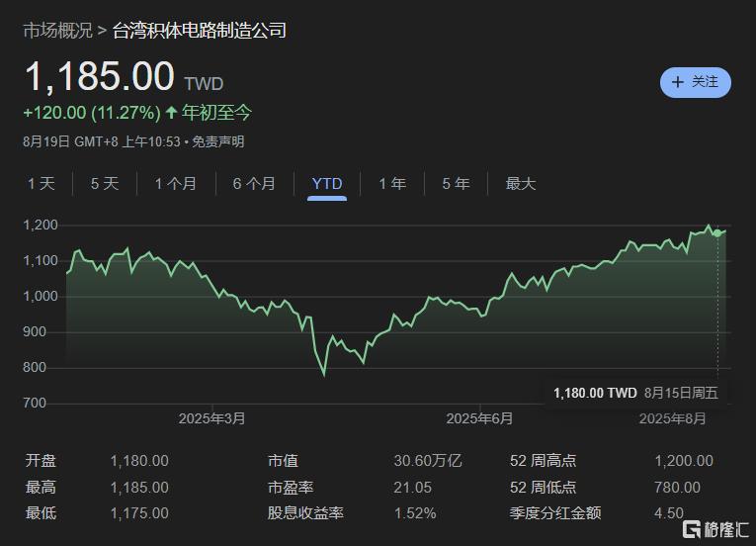Click the 最高 value 1,185.00
This screenshot has width=756, height=546.
[x=139, y=487]
